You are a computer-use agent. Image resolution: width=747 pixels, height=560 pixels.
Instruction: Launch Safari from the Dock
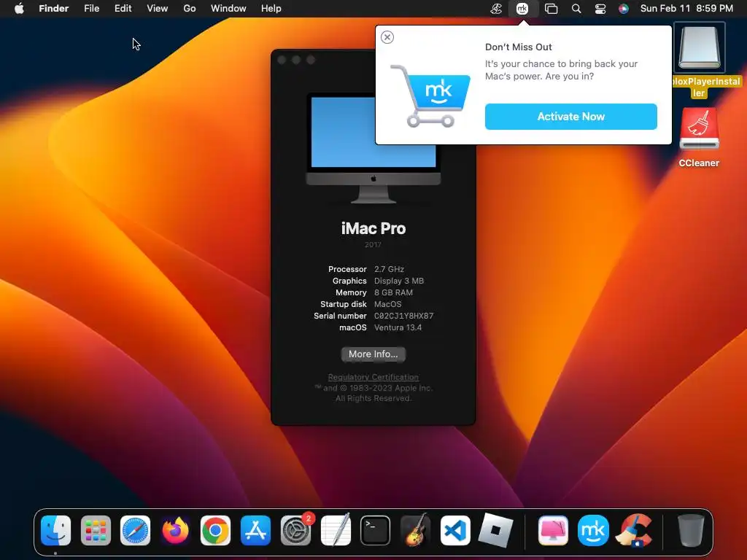coord(135,531)
